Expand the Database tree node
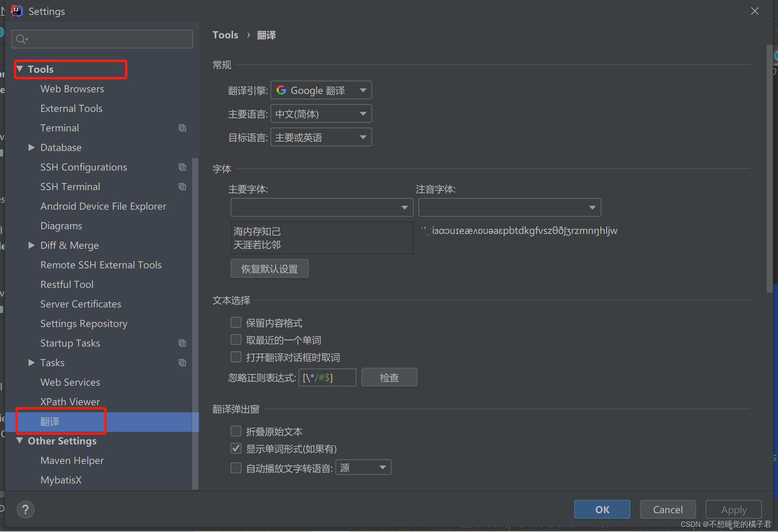Screen dimensions: 778x532 tap(32, 147)
